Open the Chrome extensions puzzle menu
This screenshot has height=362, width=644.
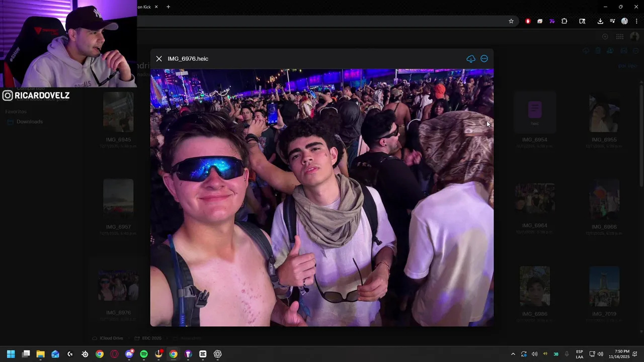[565, 21]
